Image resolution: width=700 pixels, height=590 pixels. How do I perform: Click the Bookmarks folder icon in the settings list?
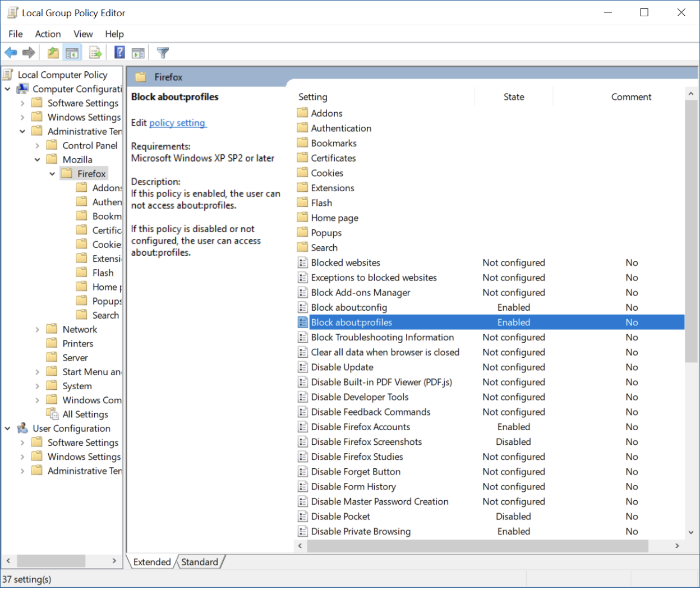[x=302, y=143]
